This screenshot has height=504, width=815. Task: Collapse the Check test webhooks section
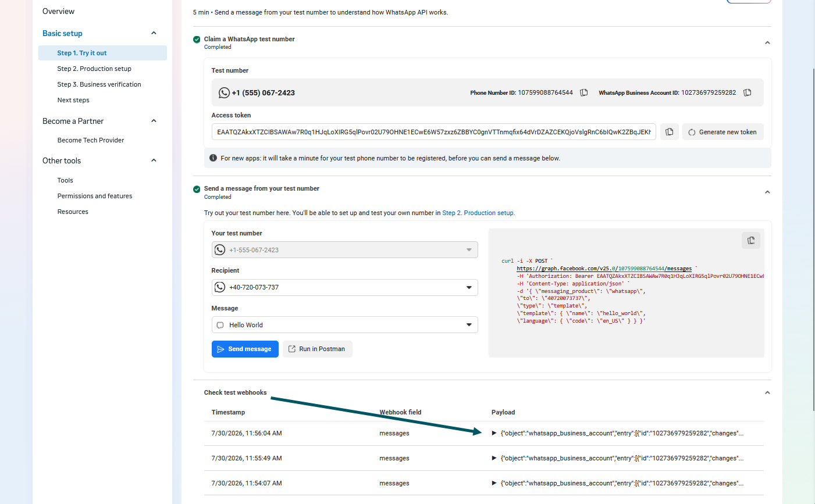point(767,392)
